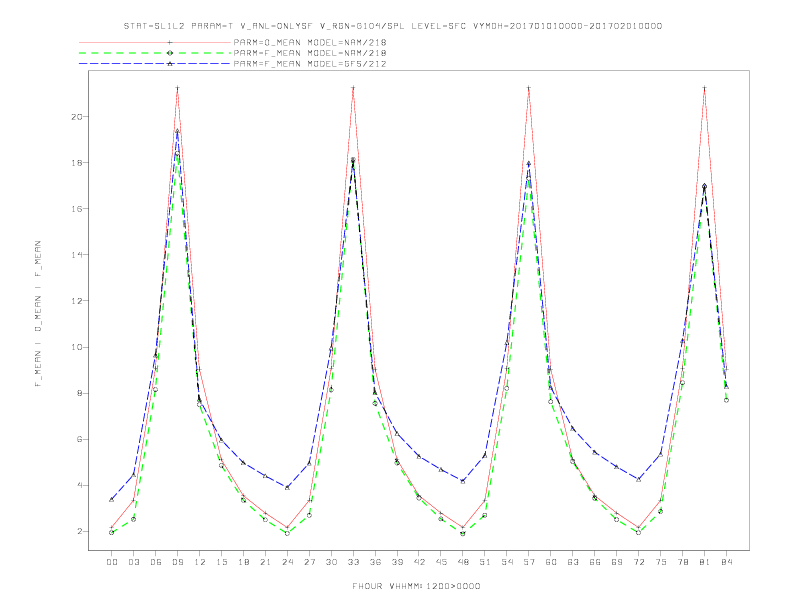Viewport: 792px width, 612px height.
Task: Click the blue triangle data point at hour 24
Action: point(287,487)
